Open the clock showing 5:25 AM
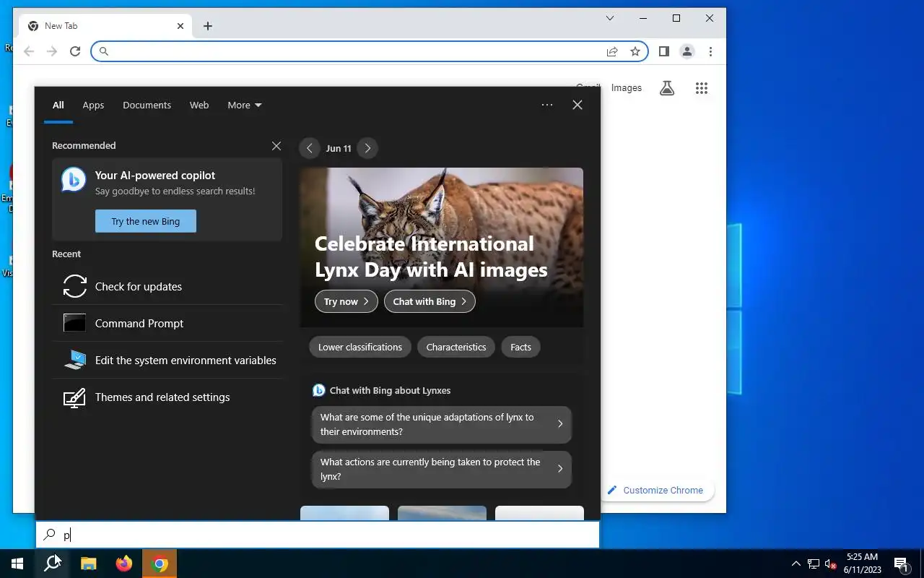The height and width of the screenshot is (578, 924). click(862, 564)
